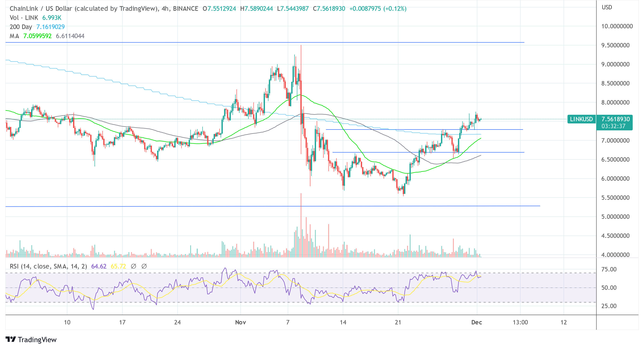Click the volume value 6.993K
This screenshot has width=644, height=349.
click(x=52, y=18)
